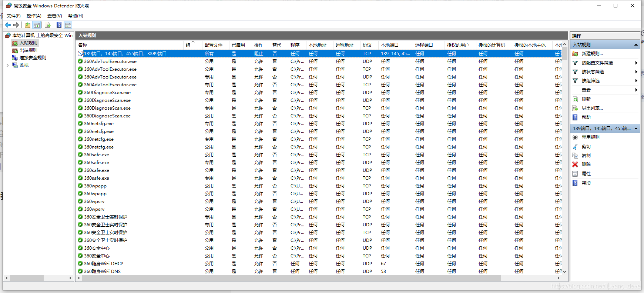Screen dimensions: 644x293
Task: Click 属性 action
Action: tap(586, 174)
